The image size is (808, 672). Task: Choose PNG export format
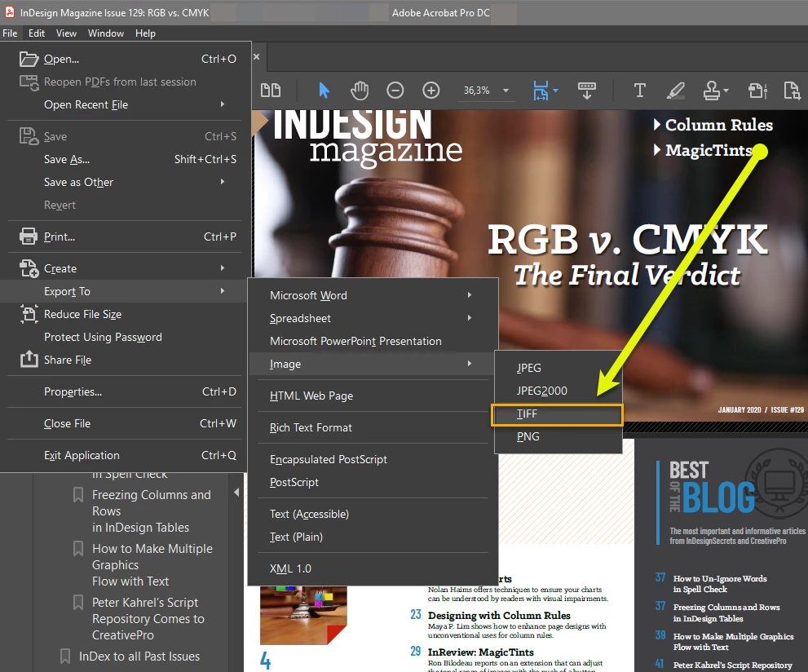point(558,436)
